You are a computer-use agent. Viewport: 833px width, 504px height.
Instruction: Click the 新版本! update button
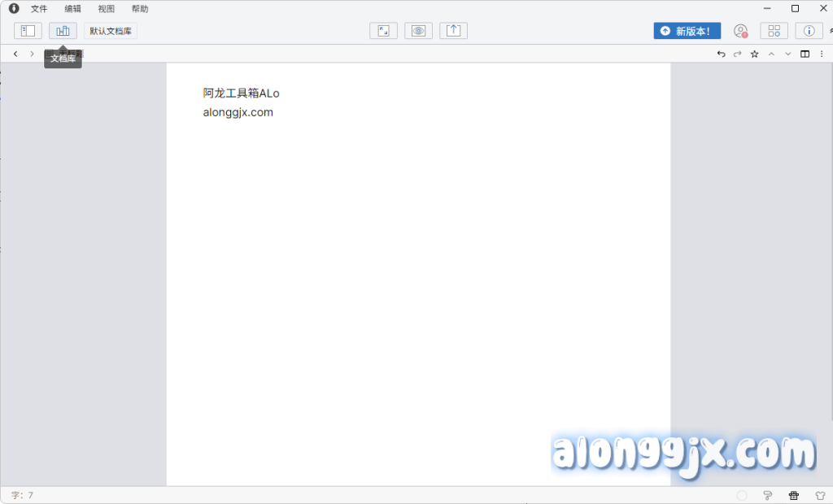pyautogui.click(x=687, y=31)
